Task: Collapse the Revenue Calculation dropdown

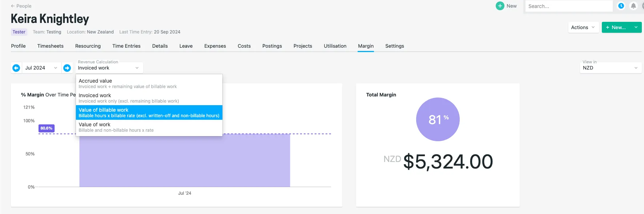Action: 109,68
